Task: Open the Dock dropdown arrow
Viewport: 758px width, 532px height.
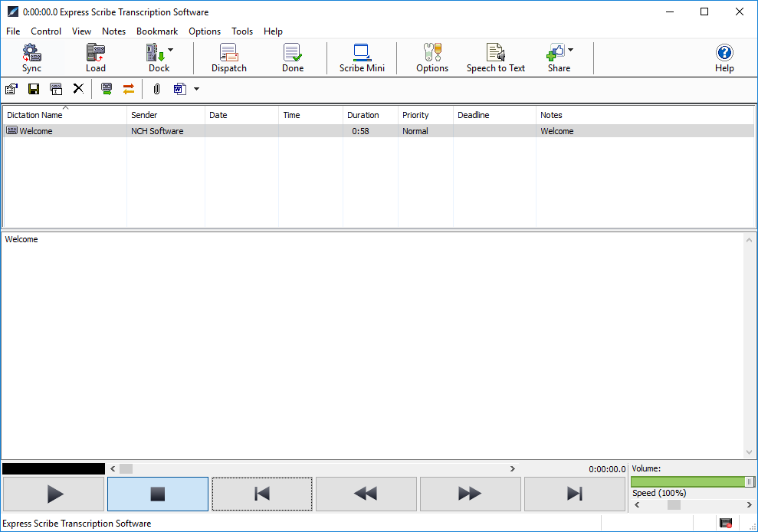Action: (170, 48)
